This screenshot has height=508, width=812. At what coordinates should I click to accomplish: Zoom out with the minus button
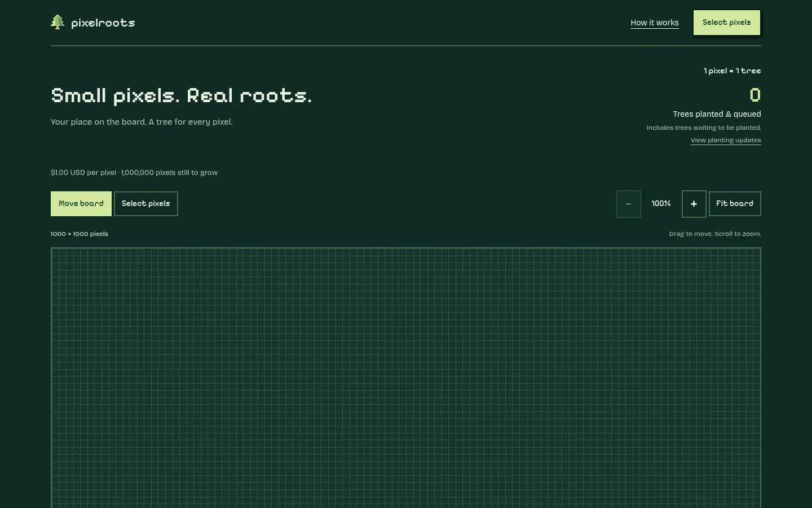click(x=628, y=204)
